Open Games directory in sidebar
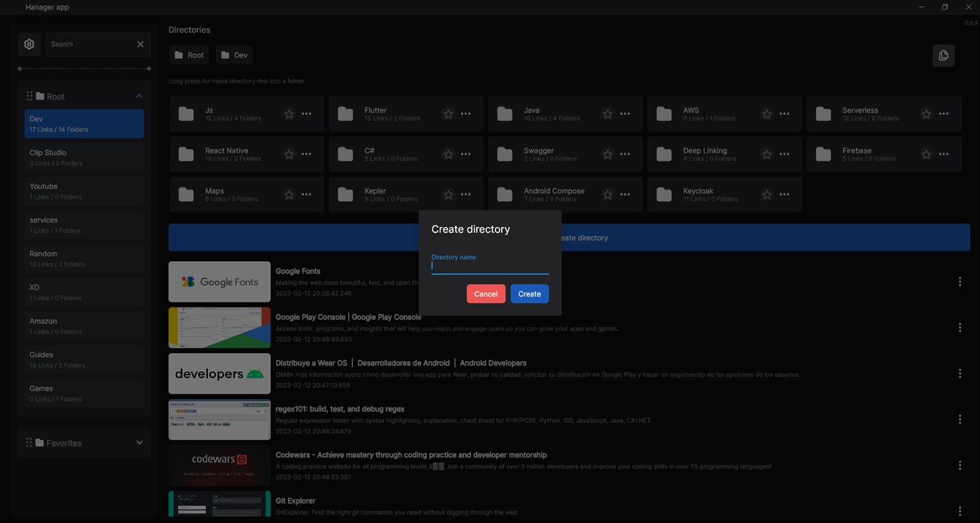The width and height of the screenshot is (980, 523). [x=84, y=393]
